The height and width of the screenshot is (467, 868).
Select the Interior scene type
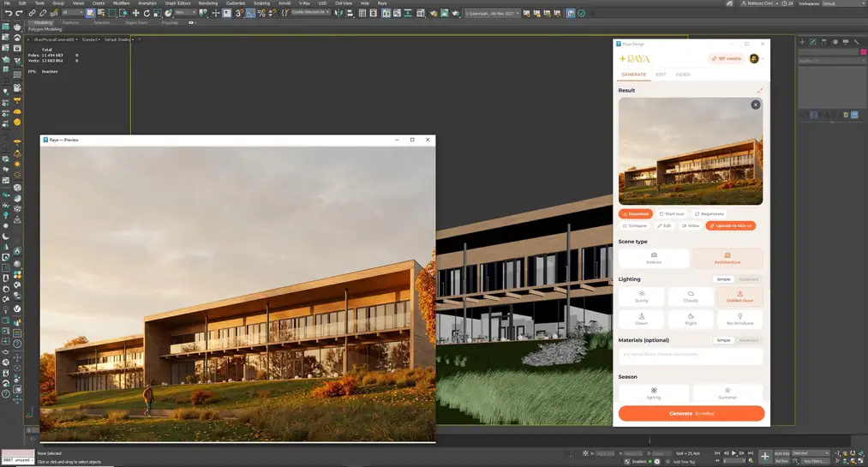[x=654, y=258]
